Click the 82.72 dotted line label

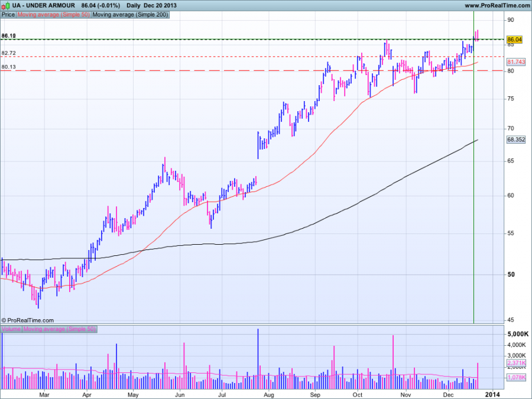pyautogui.click(x=8, y=53)
